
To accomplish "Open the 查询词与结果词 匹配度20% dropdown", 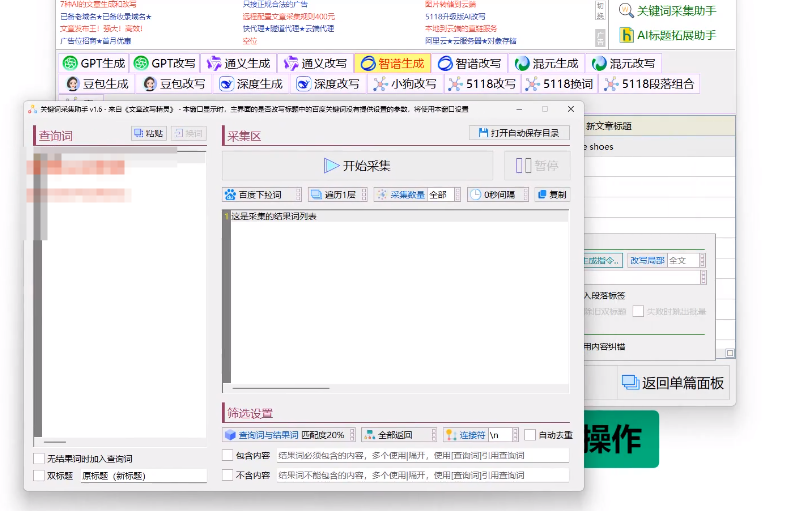I will coord(289,435).
